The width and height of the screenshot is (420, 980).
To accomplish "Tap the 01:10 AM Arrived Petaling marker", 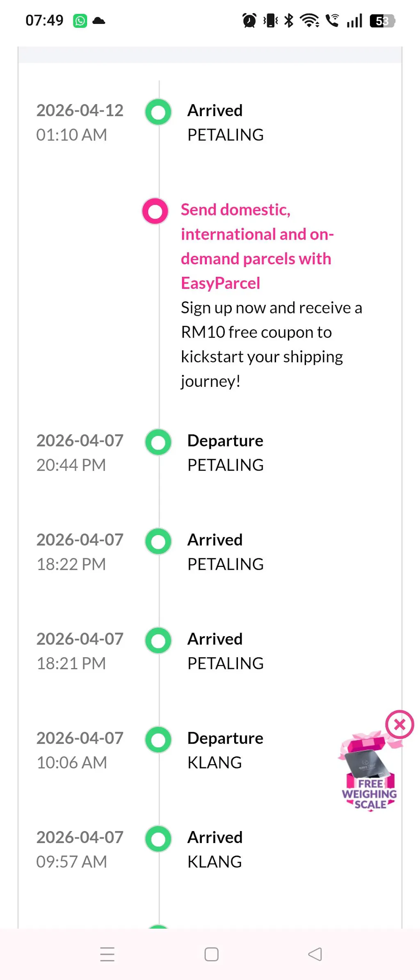I will tap(158, 112).
